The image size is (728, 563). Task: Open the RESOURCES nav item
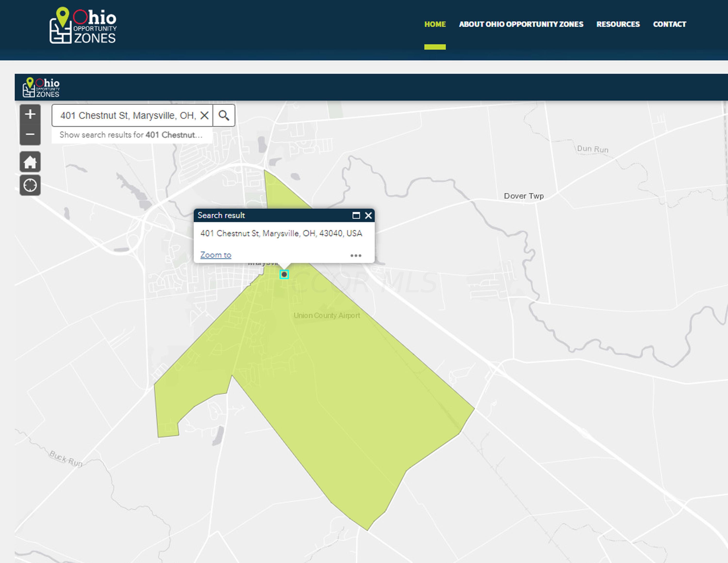pyautogui.click(x=618, y=24)
